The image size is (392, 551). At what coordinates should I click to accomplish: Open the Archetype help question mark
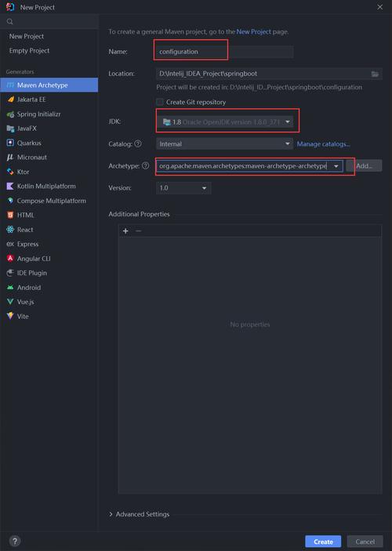pyautogui.click(x=145, y=165)
